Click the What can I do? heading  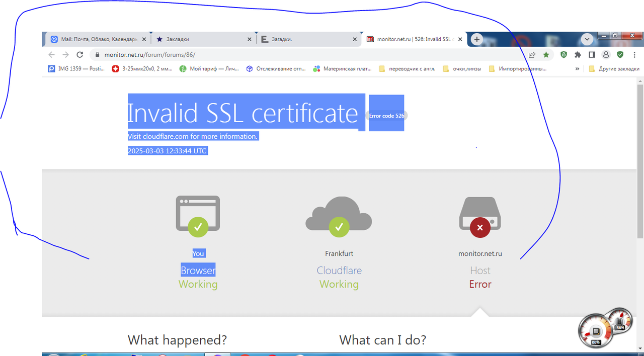(x=383, y=340)
